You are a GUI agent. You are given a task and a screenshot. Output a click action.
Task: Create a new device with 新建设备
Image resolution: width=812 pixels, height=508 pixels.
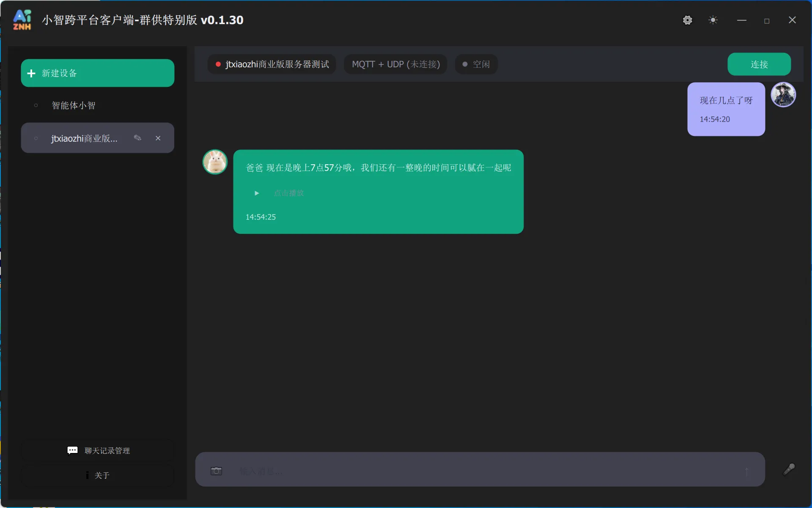coord(97,73)
